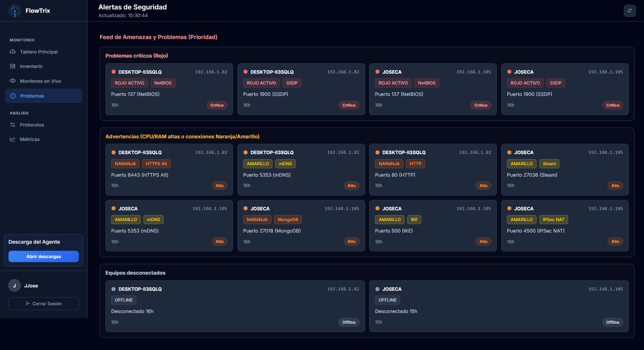Click the Métricas chart icon
The width and height of the screenshot is (644, 350).
pyautogui.click(x=13, y=139)
